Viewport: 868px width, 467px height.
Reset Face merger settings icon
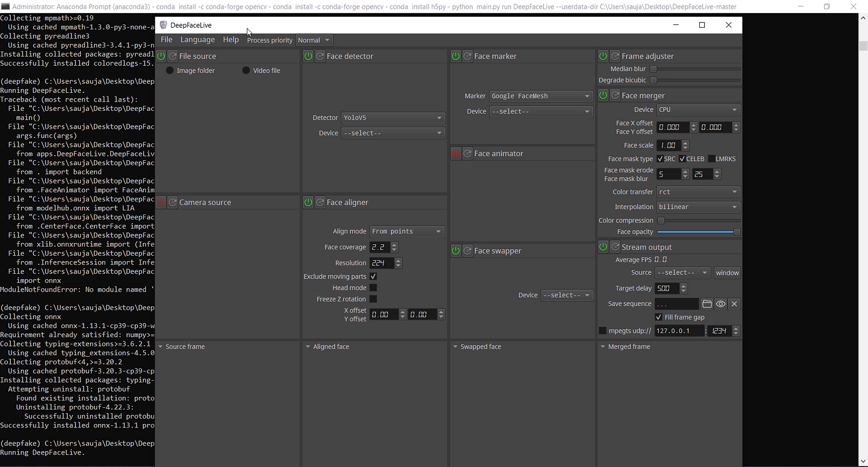point(615,95)
